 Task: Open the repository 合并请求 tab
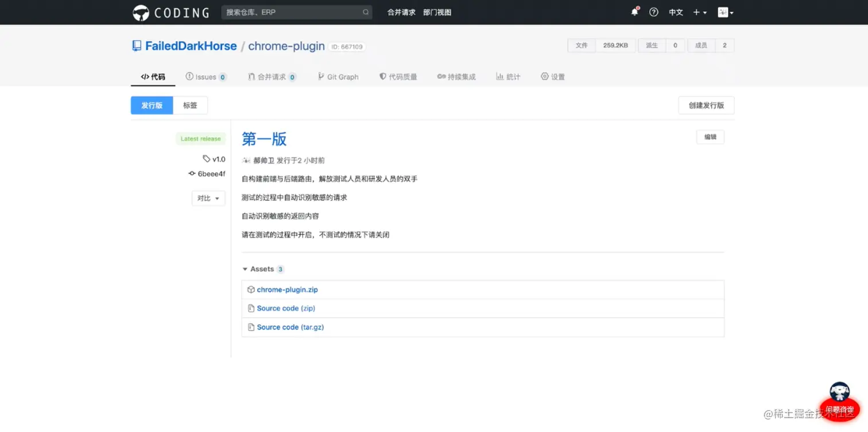tap(272, 77)
